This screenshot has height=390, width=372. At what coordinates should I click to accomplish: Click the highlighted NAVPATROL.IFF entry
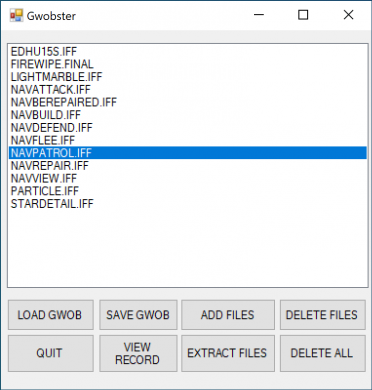[188, 153]
